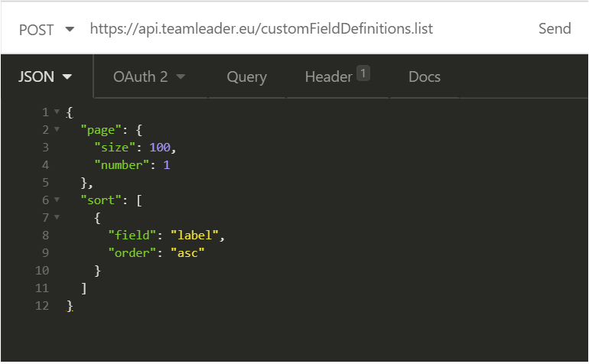Expand OAuth 2 dropdown arrow
589x364 pixels.
[x=181, y=77]
